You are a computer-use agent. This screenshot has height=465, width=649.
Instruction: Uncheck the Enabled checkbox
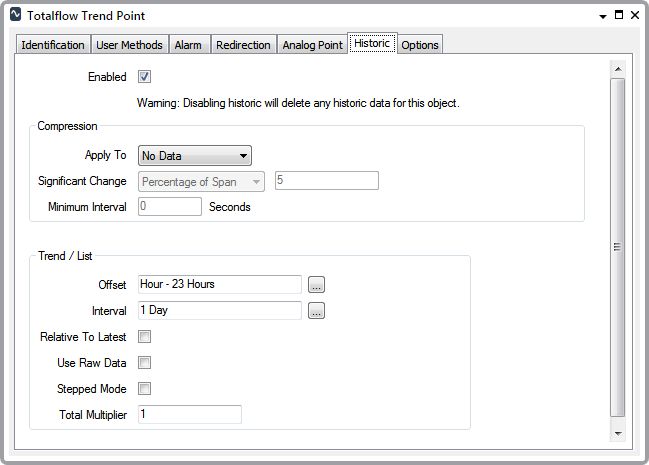pyautogui.click(x=144, y=77)
